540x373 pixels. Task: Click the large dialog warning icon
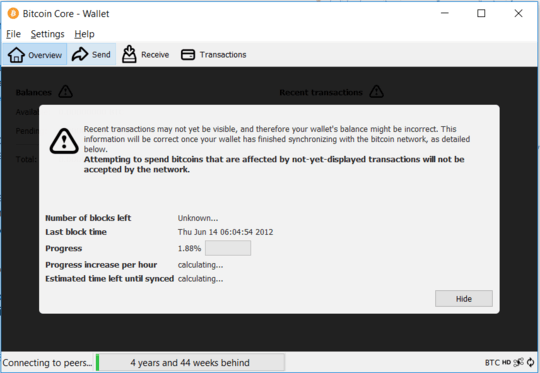tap(64, 141)
